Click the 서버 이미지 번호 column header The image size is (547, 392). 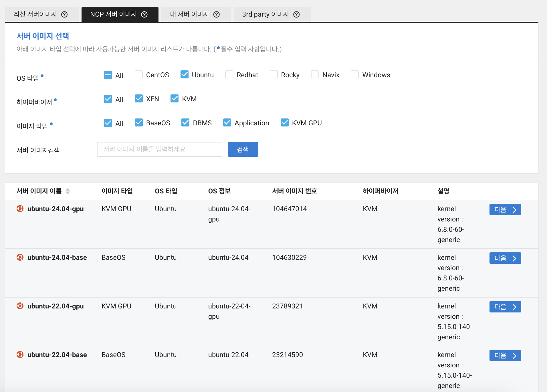295,191
